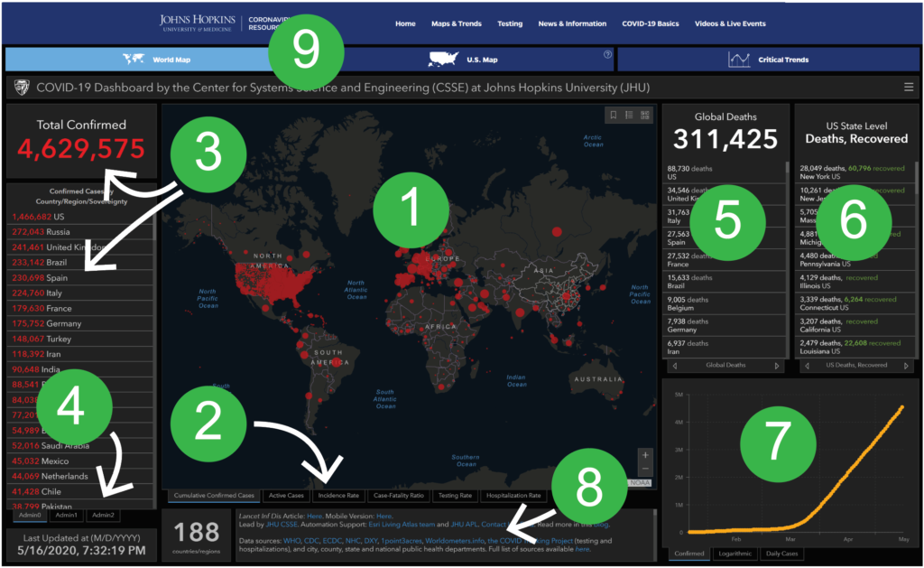This screenshot has width=924, height=568.
Task: Select Louisiana US row in state list
Action: pos(855,347)
